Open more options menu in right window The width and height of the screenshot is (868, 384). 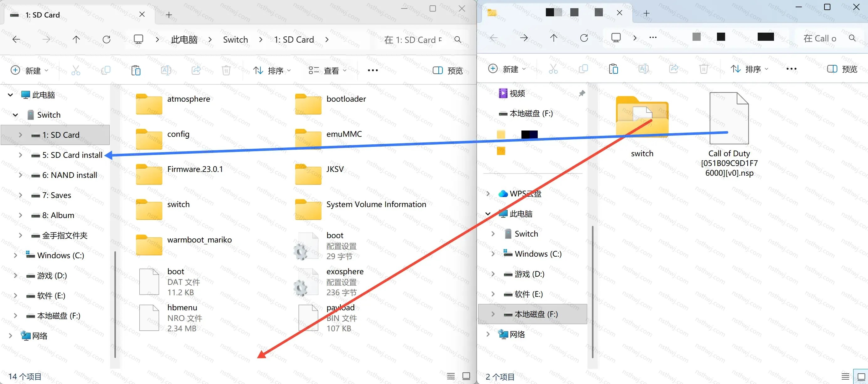791,69
